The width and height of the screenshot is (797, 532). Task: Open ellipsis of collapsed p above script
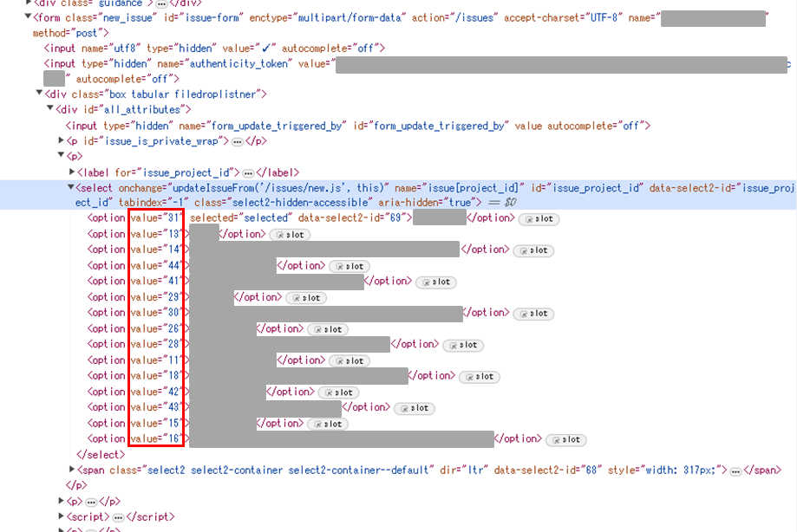point(91,503)
